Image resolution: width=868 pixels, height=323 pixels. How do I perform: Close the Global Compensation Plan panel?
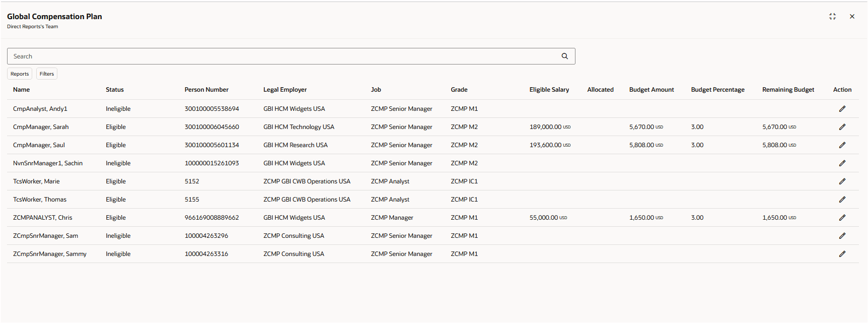click(852, 17)
